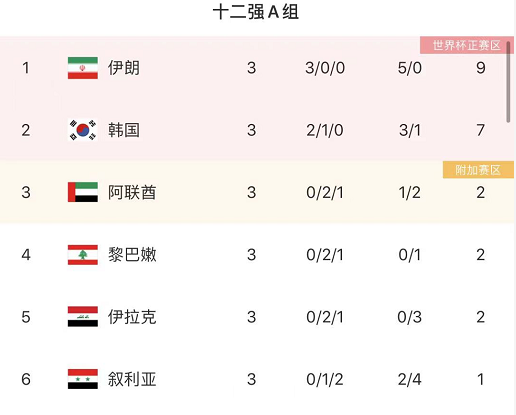Click the 世界杯正赛区 label tag

pos(467,45)
